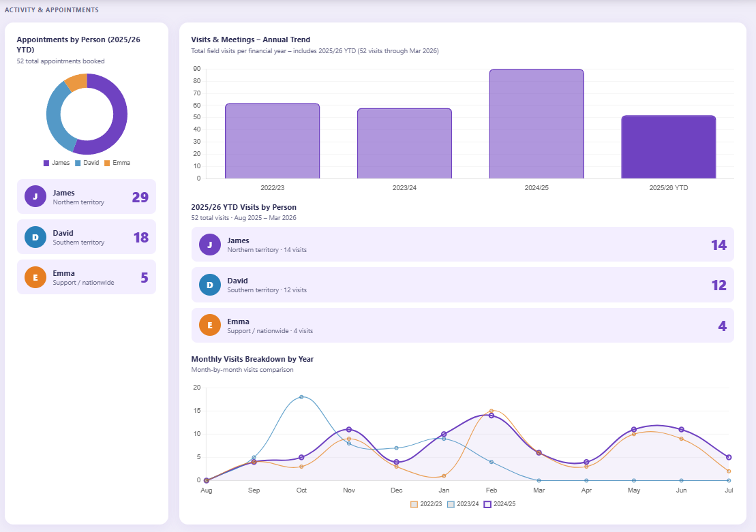Viewport: 756px width, 532px height.
Task: Click James's avatar badge in appointments list
Action: point(35,196)
